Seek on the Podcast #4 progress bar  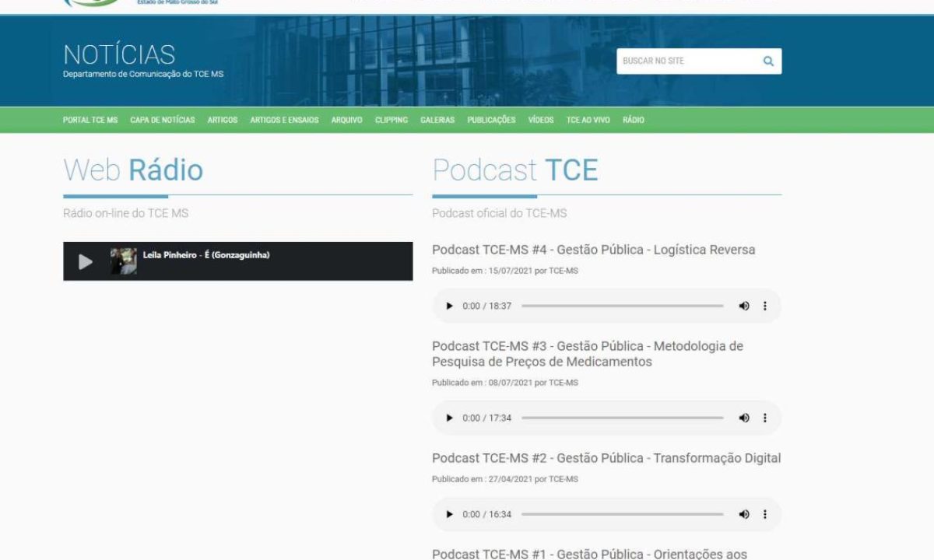(x=622, y=306)
